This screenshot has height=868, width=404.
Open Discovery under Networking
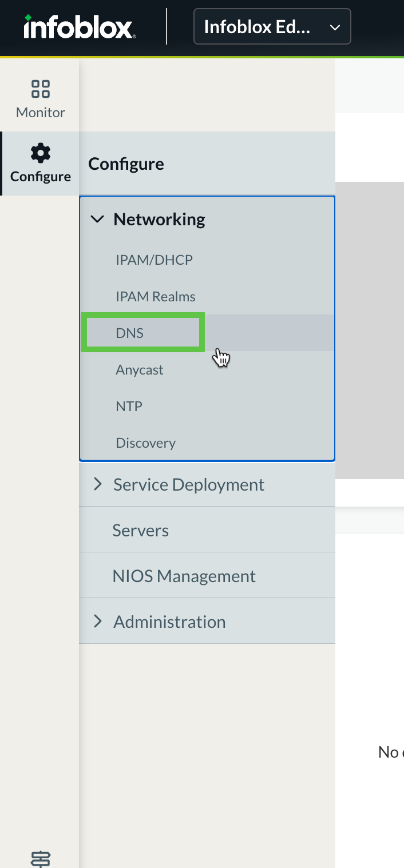tap(145, 443)
